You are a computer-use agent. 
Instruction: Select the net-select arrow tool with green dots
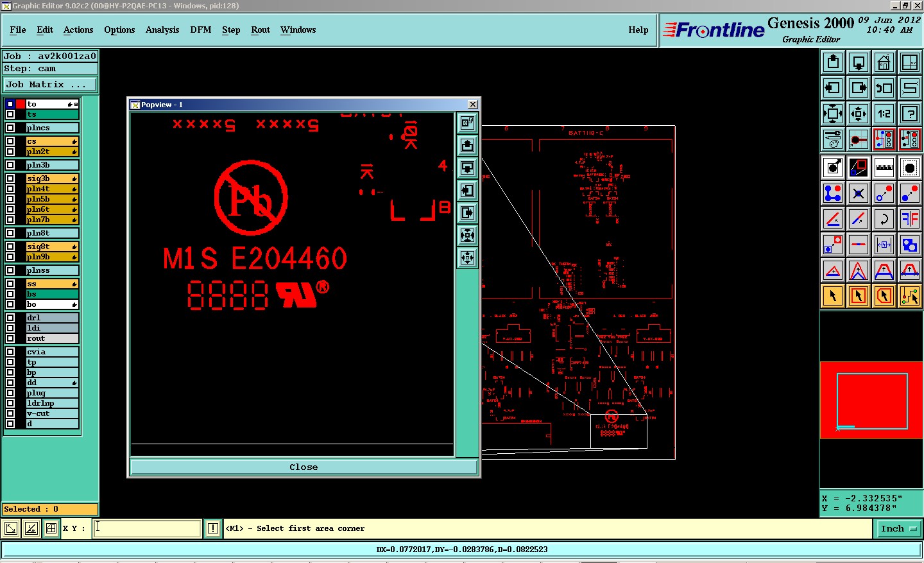click(x=910, y=296)
